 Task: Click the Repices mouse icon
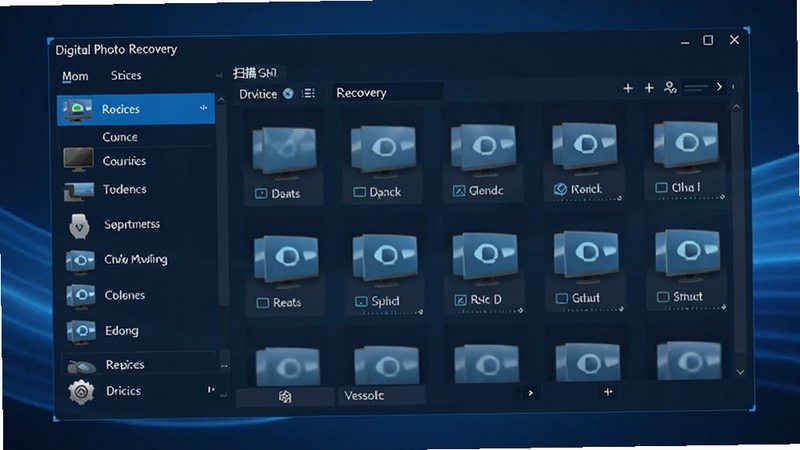[x=81, y=366]
